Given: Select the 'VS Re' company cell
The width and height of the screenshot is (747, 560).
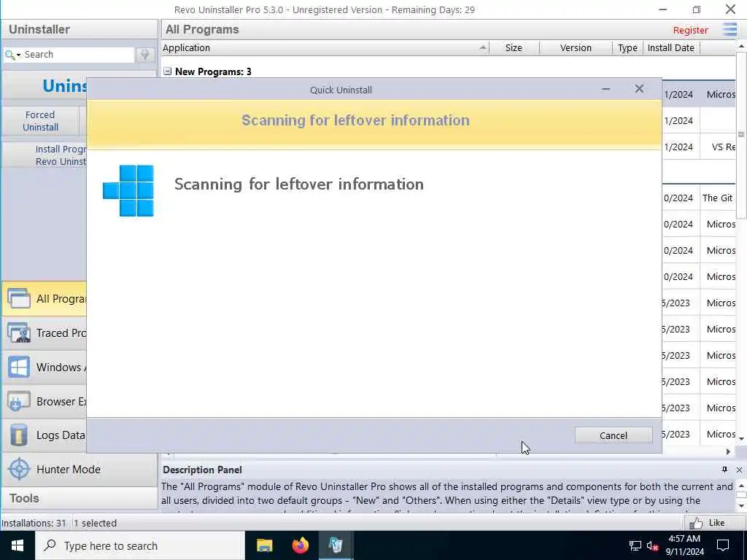Looking at the screenshot, I should click(718, 147).
